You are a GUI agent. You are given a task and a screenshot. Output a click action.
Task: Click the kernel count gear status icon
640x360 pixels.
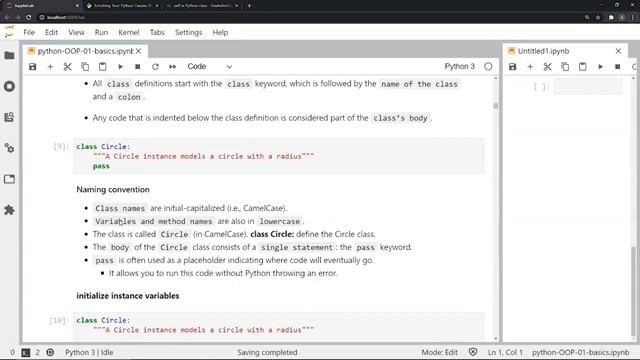click(x=50, y=352)
